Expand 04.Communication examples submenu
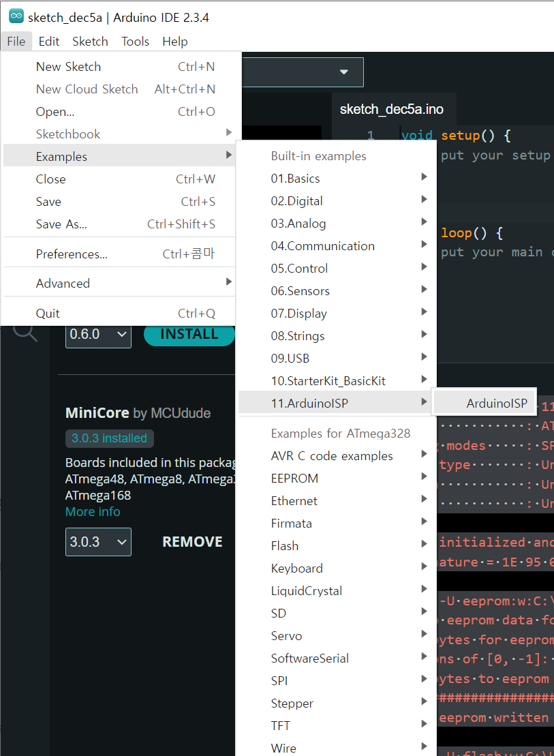Image resolution: width=554 pixels, height=756 pixels. (x=337, y=246)
